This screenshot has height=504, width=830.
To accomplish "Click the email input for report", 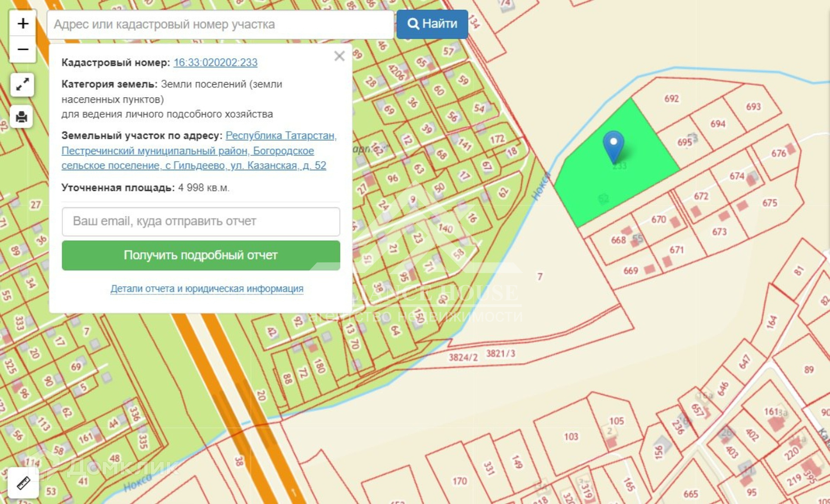I will point(201,222).
